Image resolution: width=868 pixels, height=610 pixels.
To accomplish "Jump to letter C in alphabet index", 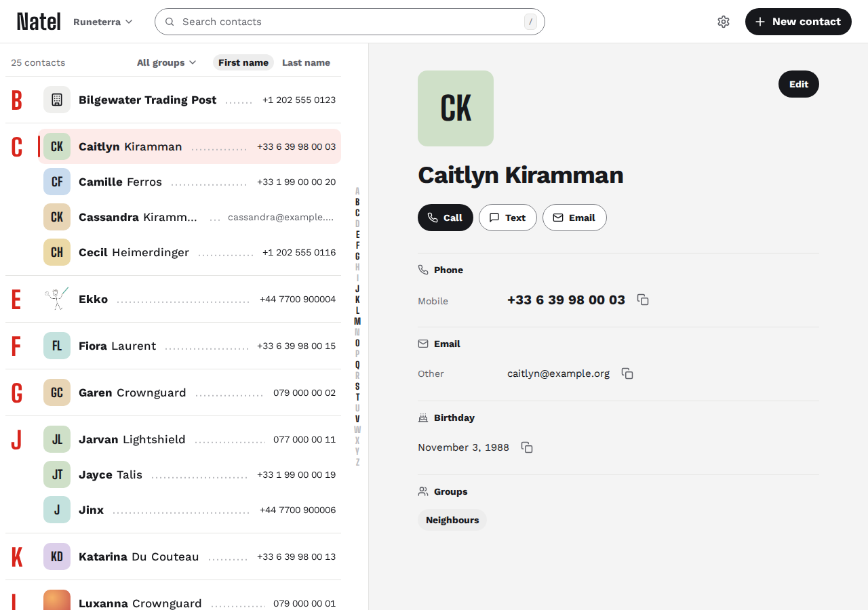I will (357, 213).
